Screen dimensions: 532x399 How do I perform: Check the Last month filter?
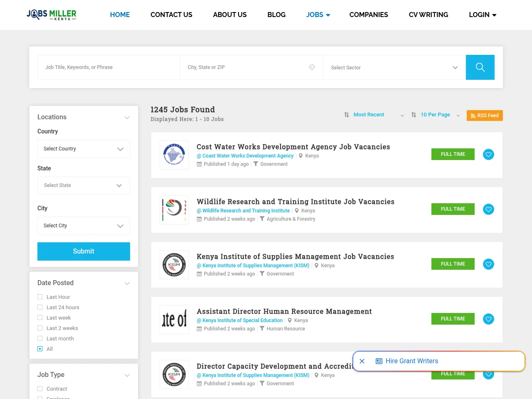click(x=40, y=338)
